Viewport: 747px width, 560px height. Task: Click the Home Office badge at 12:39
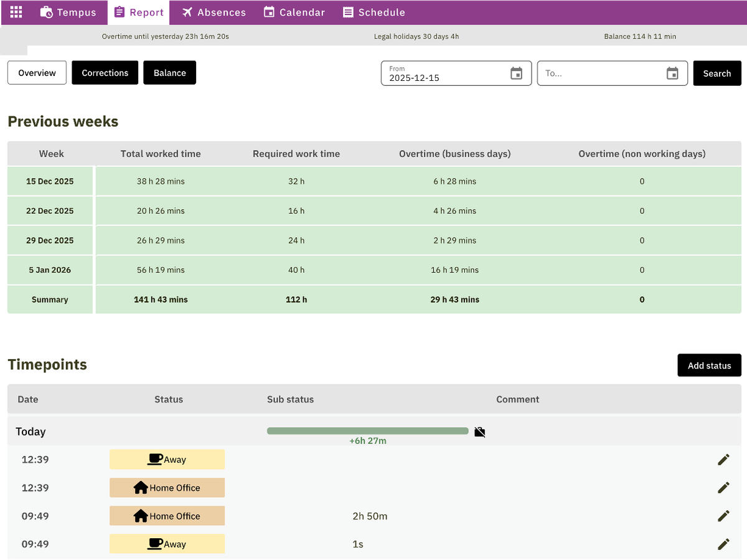(167, 488)
